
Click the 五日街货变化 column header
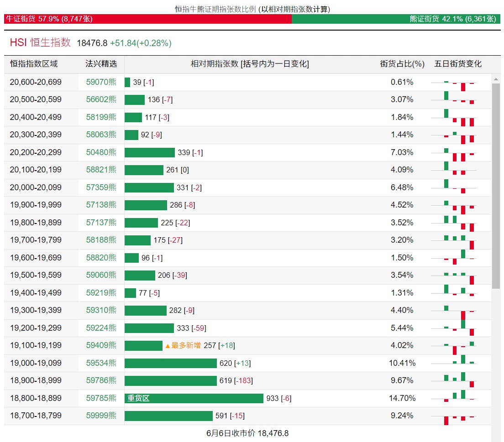[x=457, y=64]
